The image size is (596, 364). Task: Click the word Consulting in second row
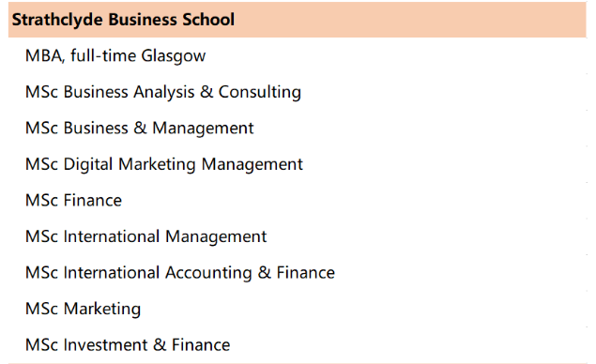[260, 92]
